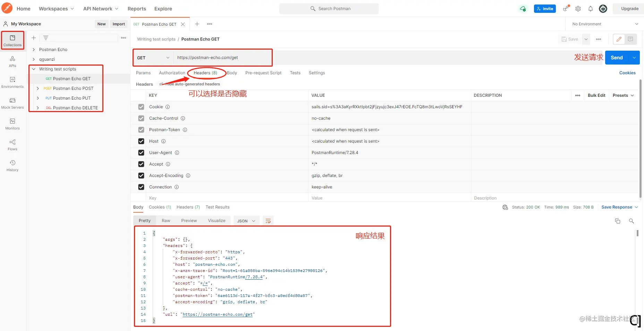Uncheck the User-Agent header checkbox
The width and height of the screenshot is (644, 331).
141,153
